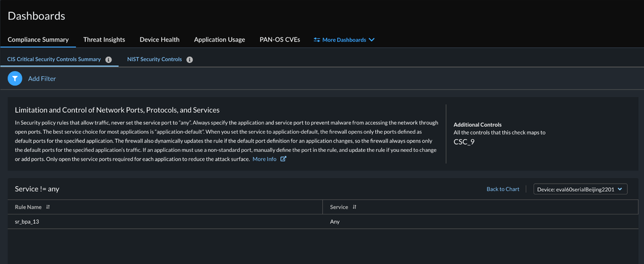Viewport: 644px width, 264px height.
Task: Open the Device Health tab
Action: pyautogui.click(x=159, y=39)
